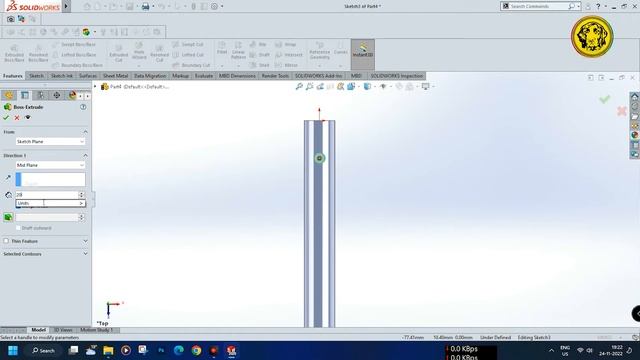Click the Reverse Direction arrow icon
Screen dimensions: 640x360
pos(8,178)
